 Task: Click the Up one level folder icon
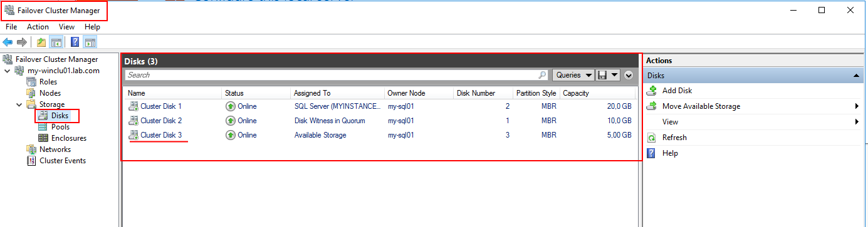click(x=41, y=42)
